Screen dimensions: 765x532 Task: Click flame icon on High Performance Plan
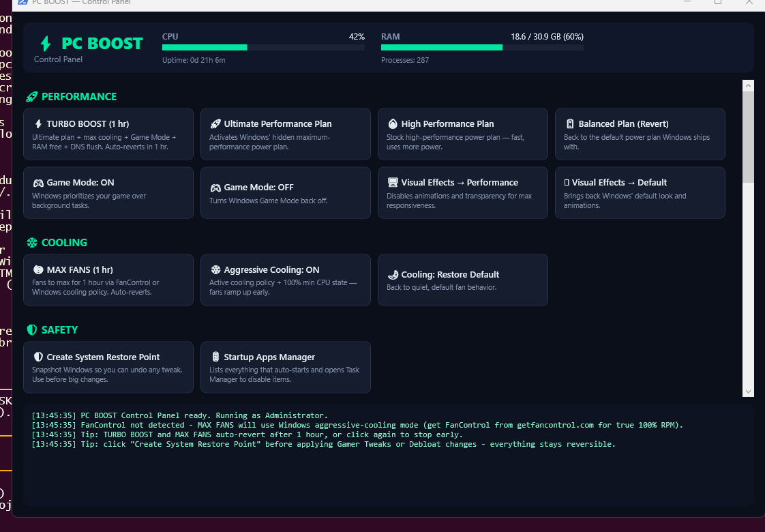point(392,123)
